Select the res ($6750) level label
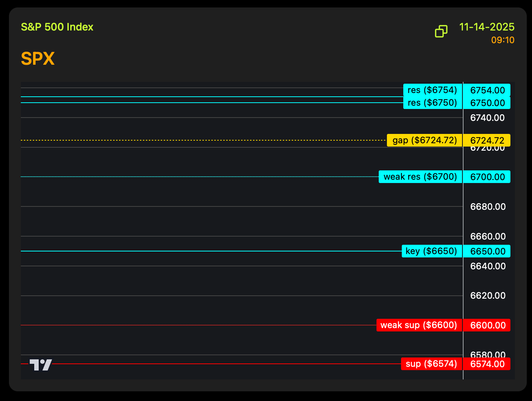The width and height of the screenshot is (532, 401). coord(432,103)
